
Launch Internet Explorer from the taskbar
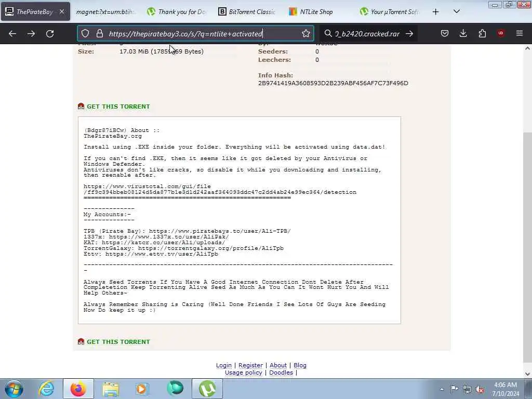[x=46, y=389]
